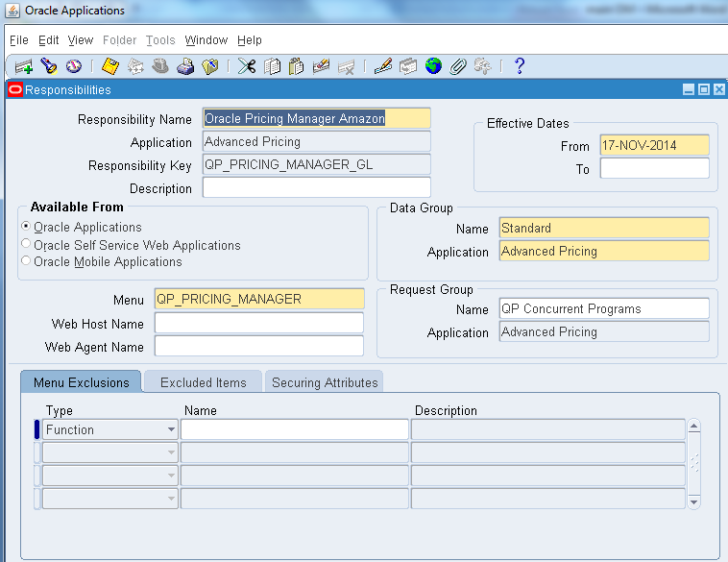Open the Function type dropdown in first row
Viewport: 728px width, 562px height.
point(171,430)
